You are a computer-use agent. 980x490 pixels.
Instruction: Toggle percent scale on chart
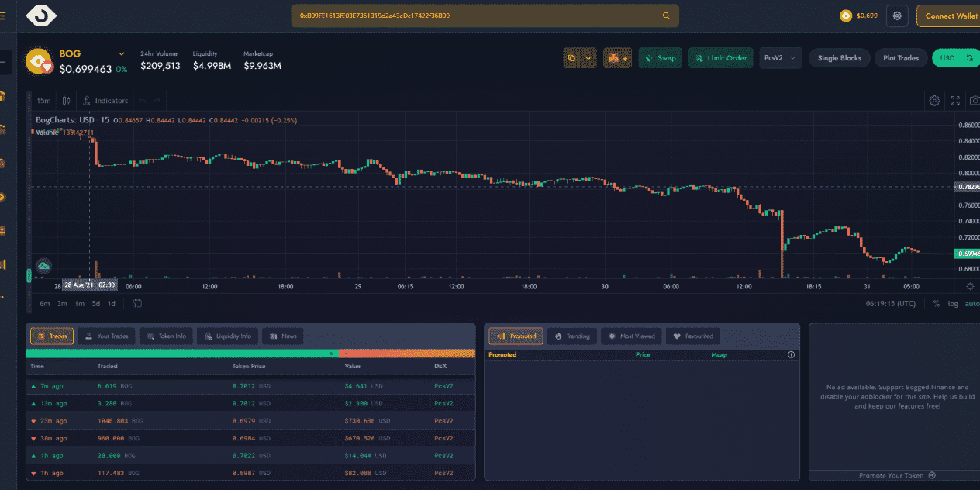tap(937, 303)
